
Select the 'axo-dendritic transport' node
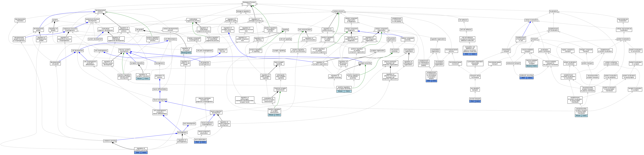pyautogui.click(x=475, y=89)
